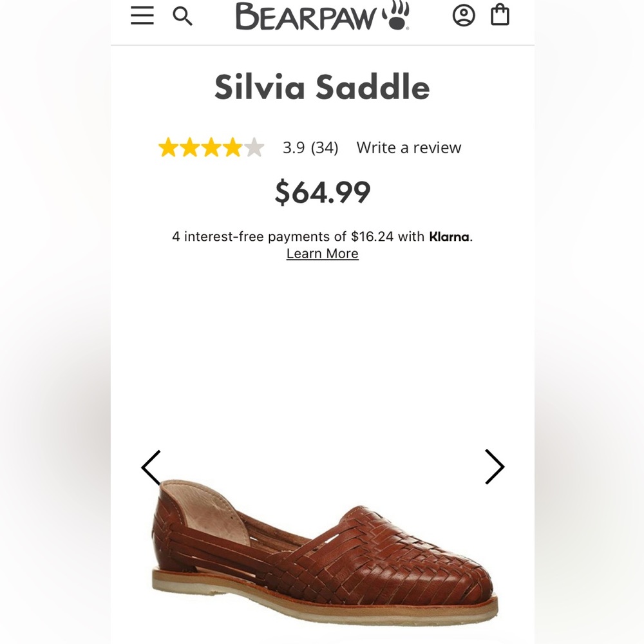
Task: Show previous product image with left arrow
Action: pyautogui.click(x=151, y=468)
